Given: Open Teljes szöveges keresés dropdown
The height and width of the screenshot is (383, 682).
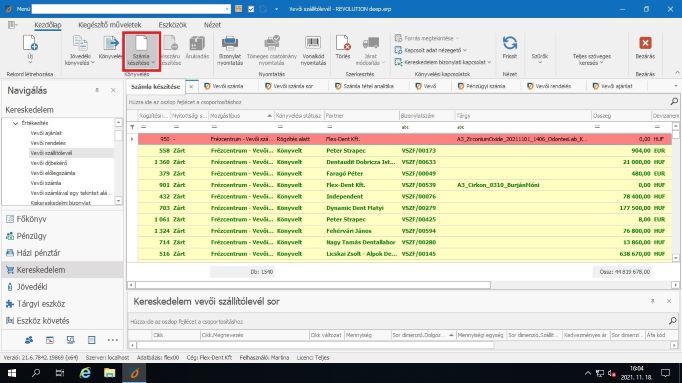Looking at the screenshot, I should [592, 60].
